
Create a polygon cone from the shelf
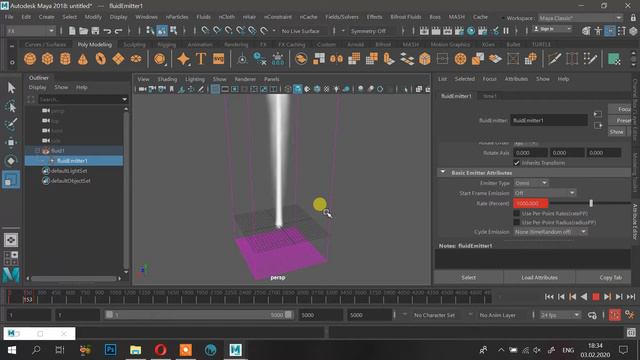pyautogui.click(x=83, y=59)
